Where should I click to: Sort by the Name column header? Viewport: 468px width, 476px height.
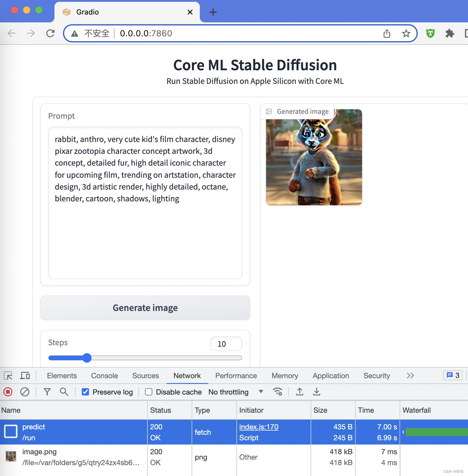[x=74, y=410]
